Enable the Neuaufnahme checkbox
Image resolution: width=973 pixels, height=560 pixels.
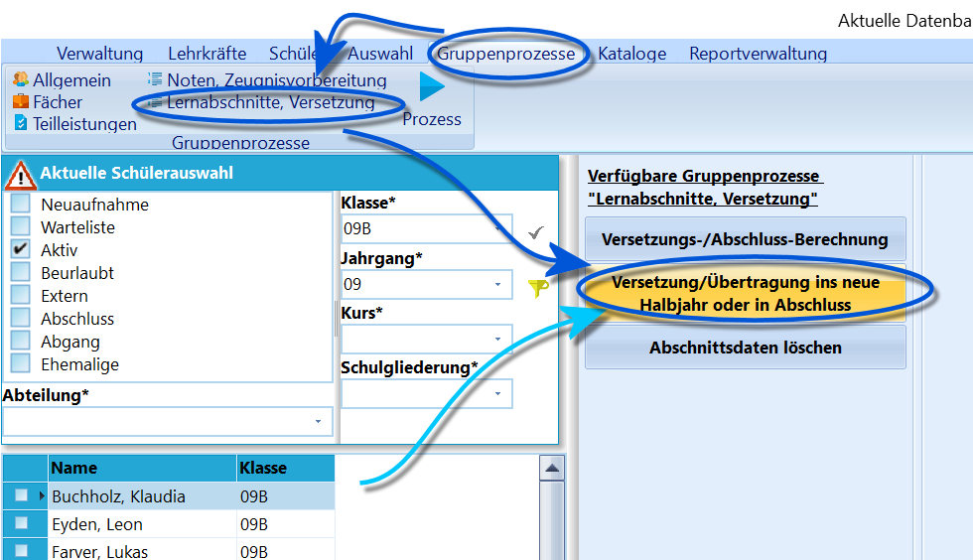click(x=21, y=204)
